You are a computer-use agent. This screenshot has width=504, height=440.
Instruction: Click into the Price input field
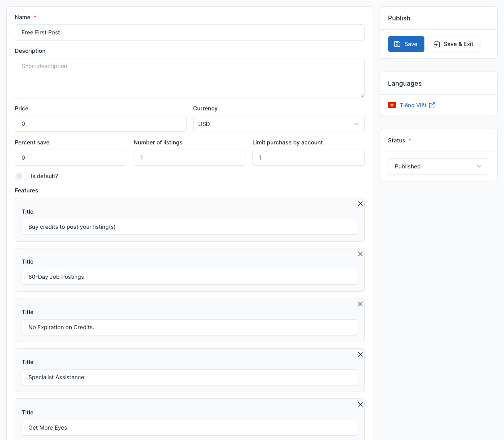pos(101,124)
